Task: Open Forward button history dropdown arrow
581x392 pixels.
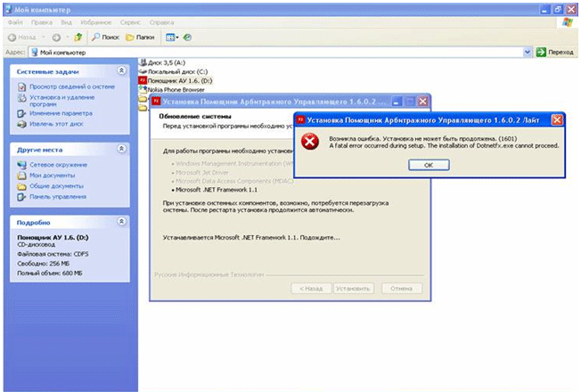Action: click(x=67, y=37)
